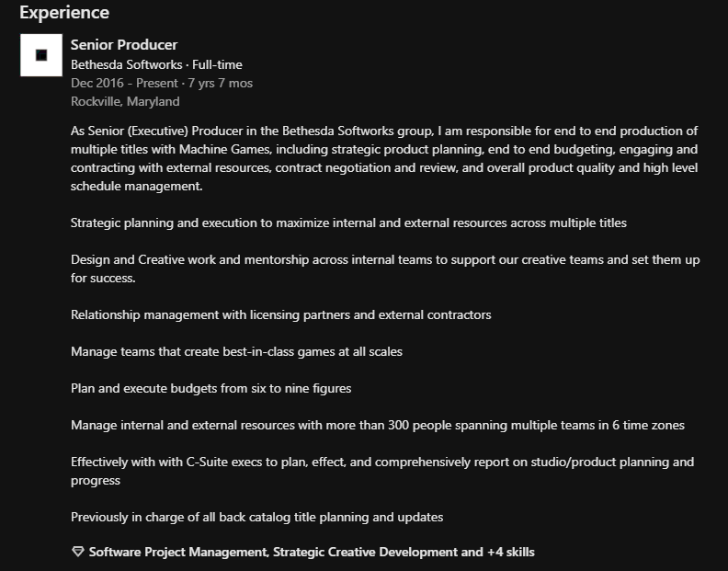This screenshot has width=728, height=571.
Task: Click the diamond skills icon
Action: point(77,553)
